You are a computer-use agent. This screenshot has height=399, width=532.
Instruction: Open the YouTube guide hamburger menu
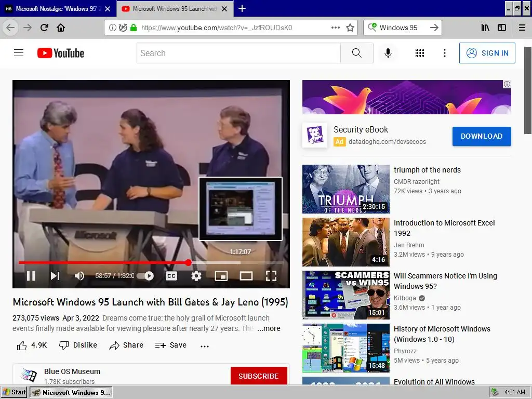pyautogui.click(x=19, y=53)
